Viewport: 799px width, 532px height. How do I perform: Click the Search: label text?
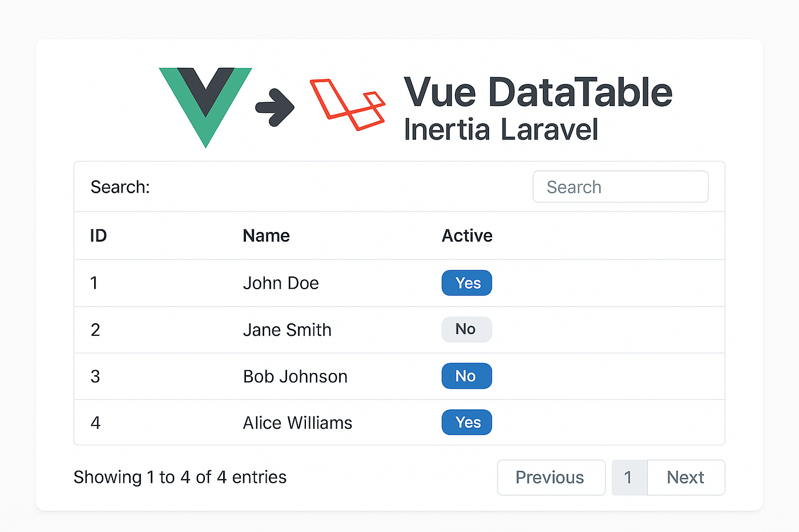pos(120,187)
